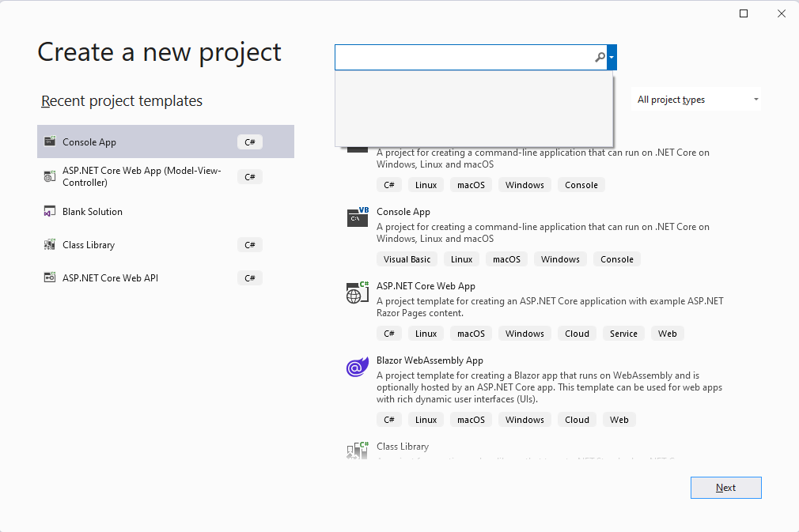Click the Console tag on VB Console App
The height and width of the screenshot is (532, 799).
point(616,259)
